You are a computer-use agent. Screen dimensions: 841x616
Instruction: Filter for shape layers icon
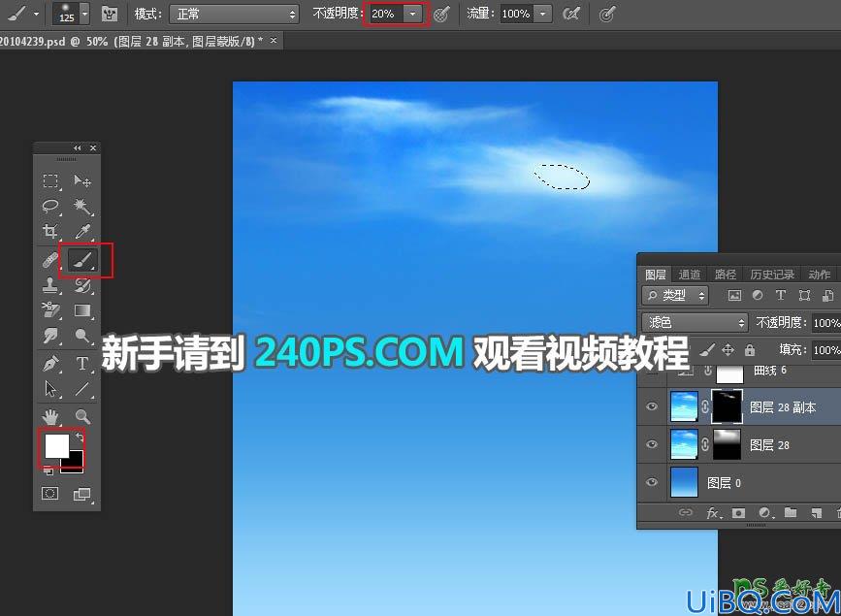pyautogui.click(x=804, y=296)
